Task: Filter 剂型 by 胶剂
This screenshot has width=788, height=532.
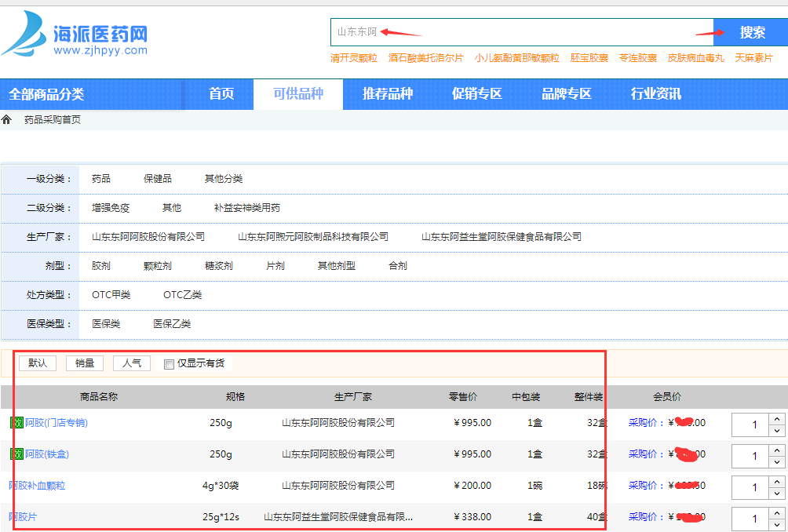Action: [101, 266]
